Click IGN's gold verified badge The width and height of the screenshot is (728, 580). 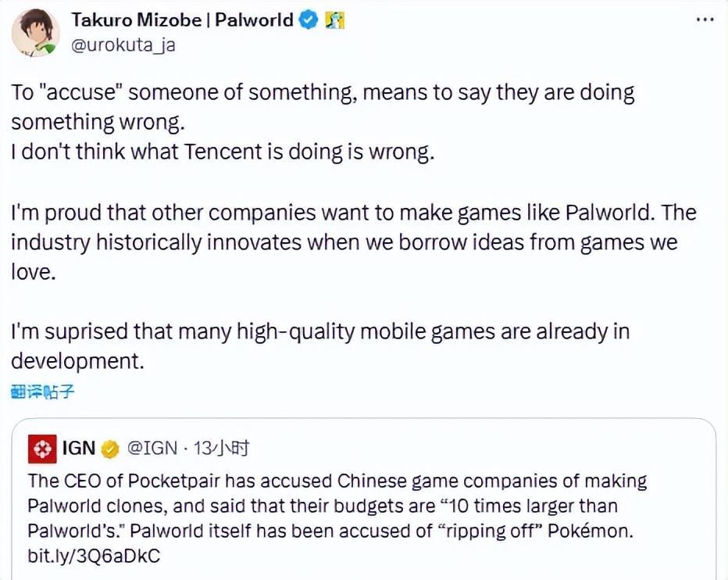pos(110,449)
